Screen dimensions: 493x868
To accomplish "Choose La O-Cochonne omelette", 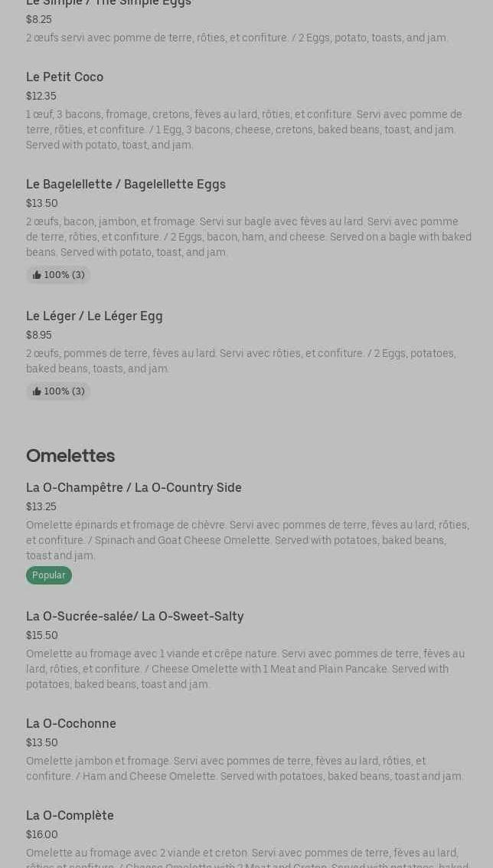I will [x=71, y=724].
